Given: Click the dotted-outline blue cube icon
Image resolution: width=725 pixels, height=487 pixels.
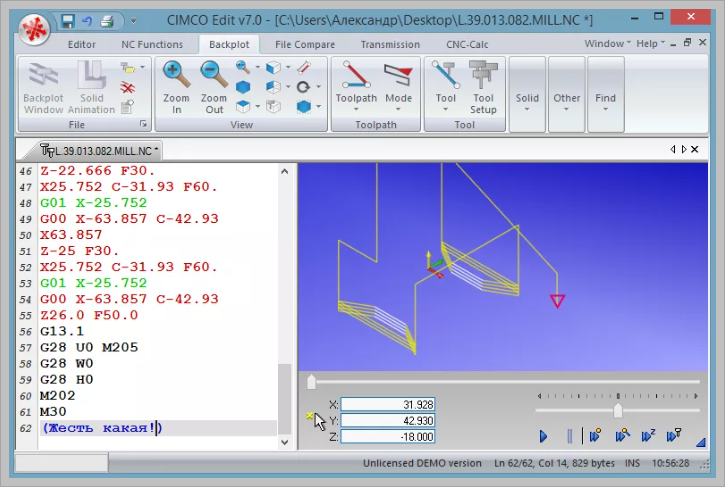Looking at the screenshot, I should (x=303, y=107).
